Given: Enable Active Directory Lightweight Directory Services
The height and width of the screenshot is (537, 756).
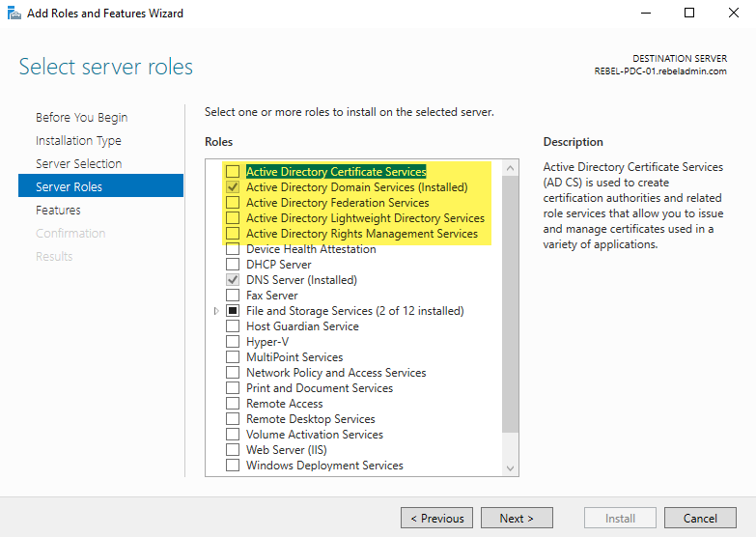Looking at the screenshot, I should coord(233,218).
